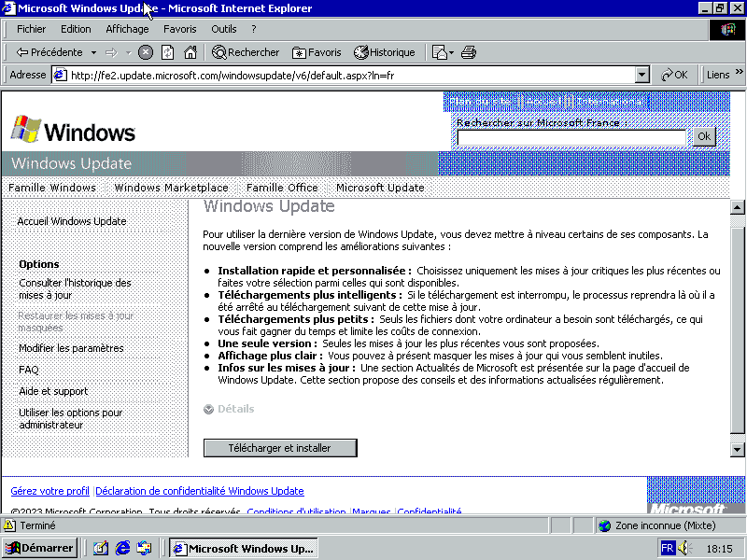The width and height of the screenshot is (747, 560).
Task: Click the content scrollbar up arrow
Action: [737, 207]
